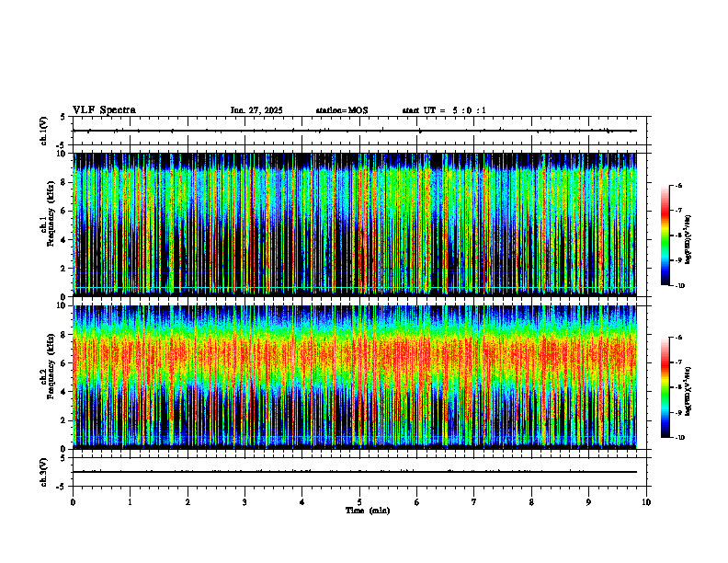
Task: Click time axis tick label "2"
Action: tap(188, 502)
